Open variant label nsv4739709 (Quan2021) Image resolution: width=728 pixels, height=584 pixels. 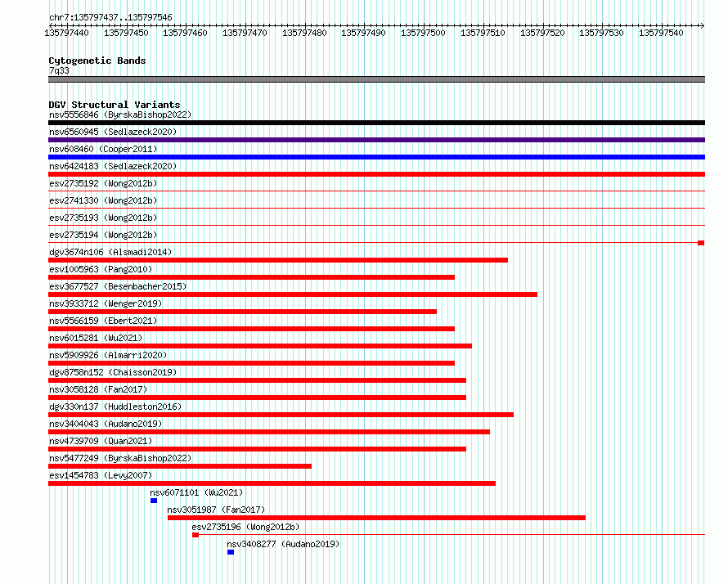101,441
